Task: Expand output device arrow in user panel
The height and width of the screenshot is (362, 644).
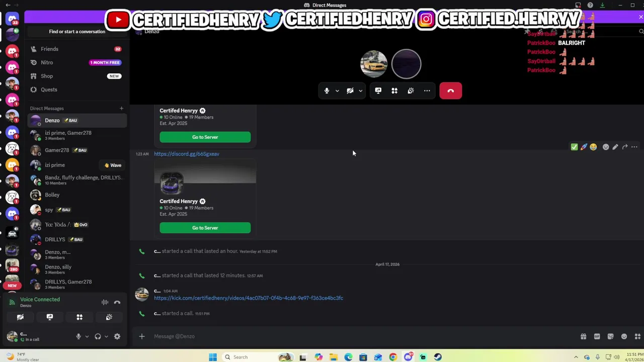Action: [x=106, y=336]
